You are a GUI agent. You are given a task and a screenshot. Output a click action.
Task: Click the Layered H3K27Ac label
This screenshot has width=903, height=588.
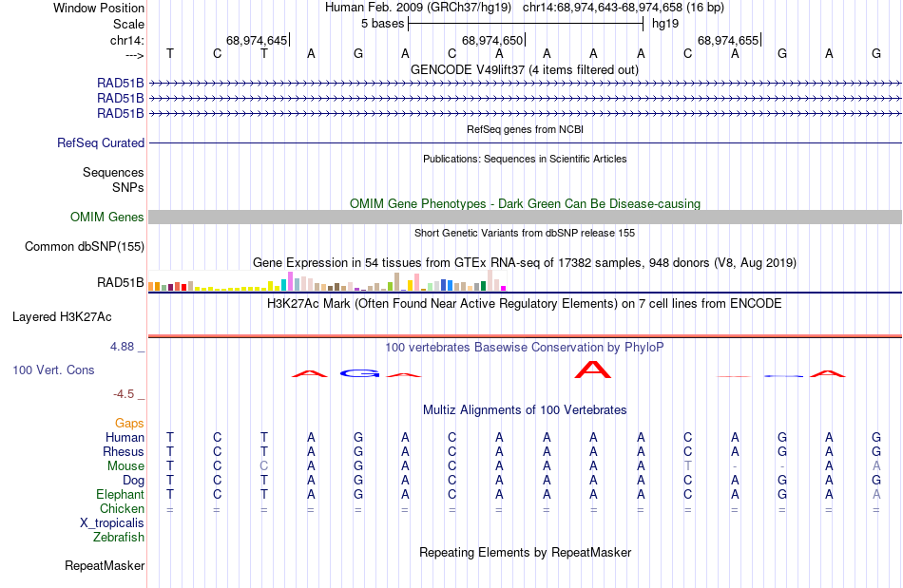(62, 317)
